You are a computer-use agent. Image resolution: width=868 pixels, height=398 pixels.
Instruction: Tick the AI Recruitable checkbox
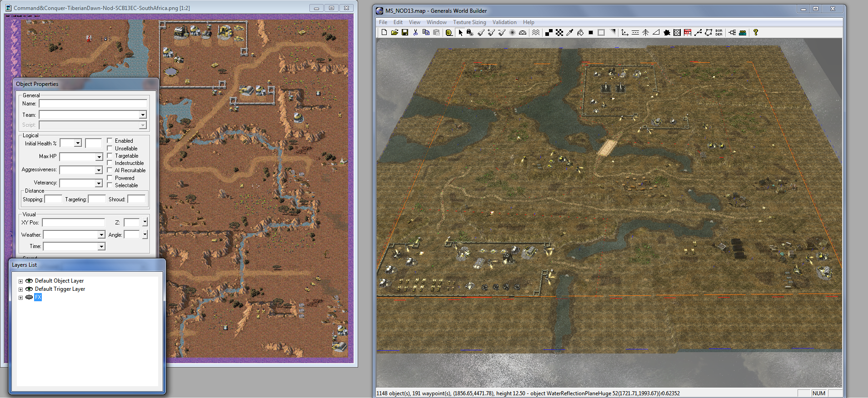click(x=110, y=170)
